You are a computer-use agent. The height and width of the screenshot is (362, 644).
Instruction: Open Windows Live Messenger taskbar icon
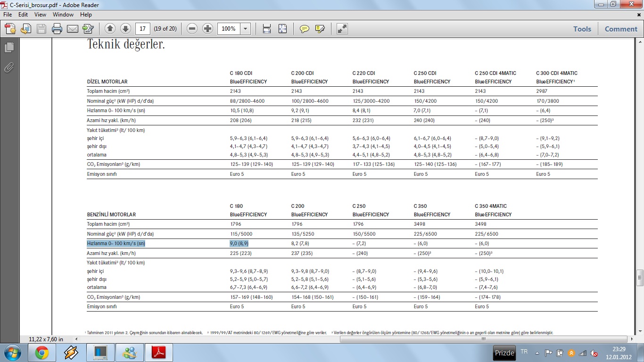[x=129, y=352]
